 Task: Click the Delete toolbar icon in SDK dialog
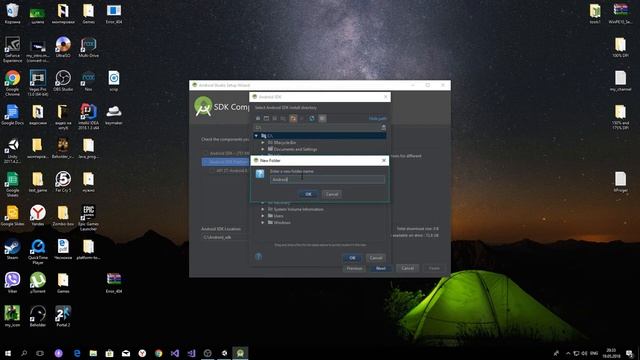coord(302,118)
